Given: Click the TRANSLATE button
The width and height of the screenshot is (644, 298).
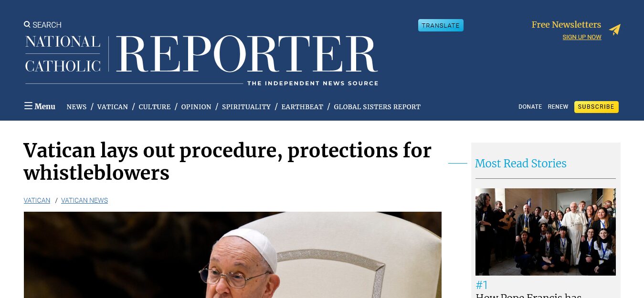Looking at the screenshot, I should (441, 25).
